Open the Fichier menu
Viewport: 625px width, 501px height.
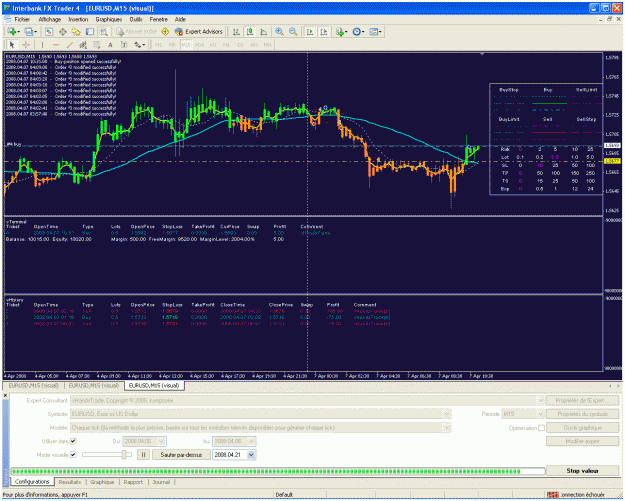point(22,19)
